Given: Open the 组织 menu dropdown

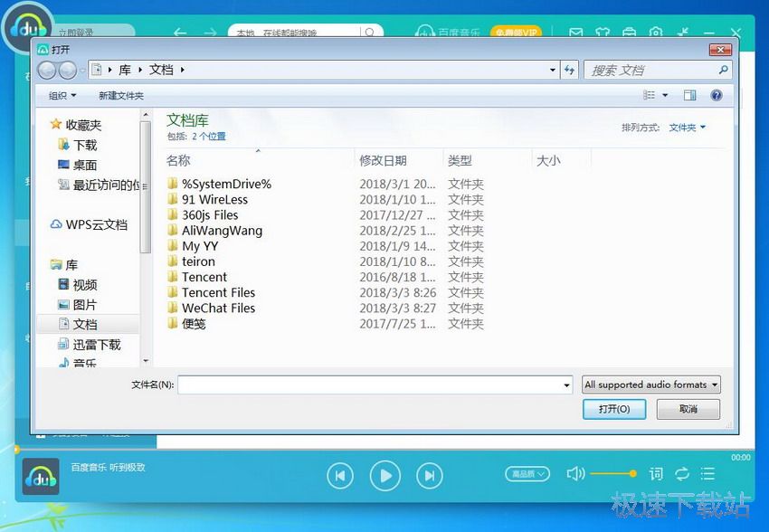Looking at the screenshot, I should pyautogui.click(x=62, y=95).
